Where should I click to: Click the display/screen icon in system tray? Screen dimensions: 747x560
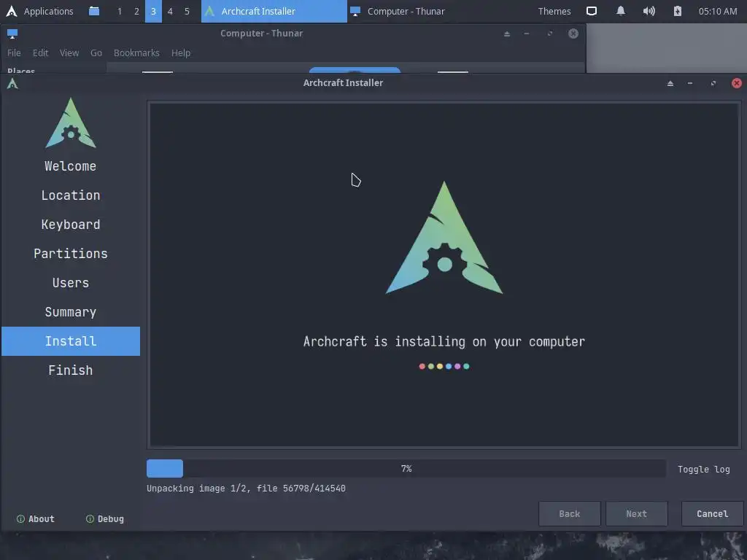[x=591, y=11]
